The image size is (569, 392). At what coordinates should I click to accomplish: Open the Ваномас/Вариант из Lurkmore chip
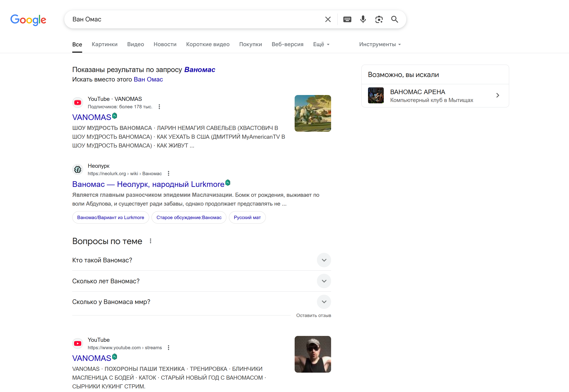111,218
